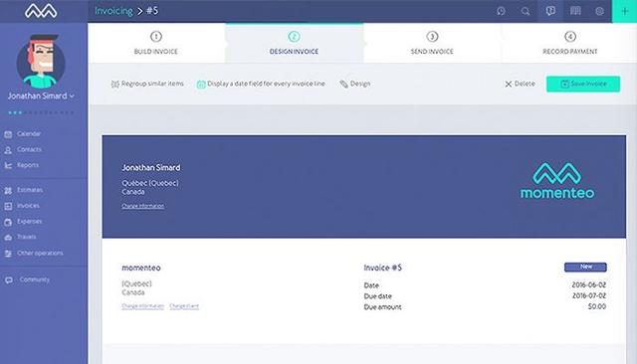The height and width of the screenshot is (364, 637).
Task: Open the help question icon in header
Action: (x=550, y=11)
